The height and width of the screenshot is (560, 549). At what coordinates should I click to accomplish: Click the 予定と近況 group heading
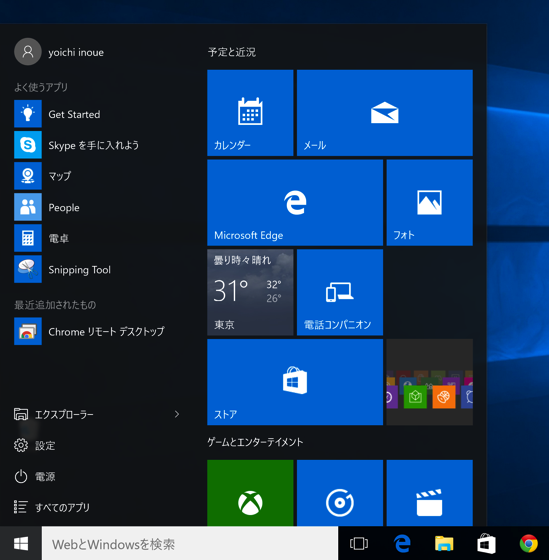[x=232, y=52]
